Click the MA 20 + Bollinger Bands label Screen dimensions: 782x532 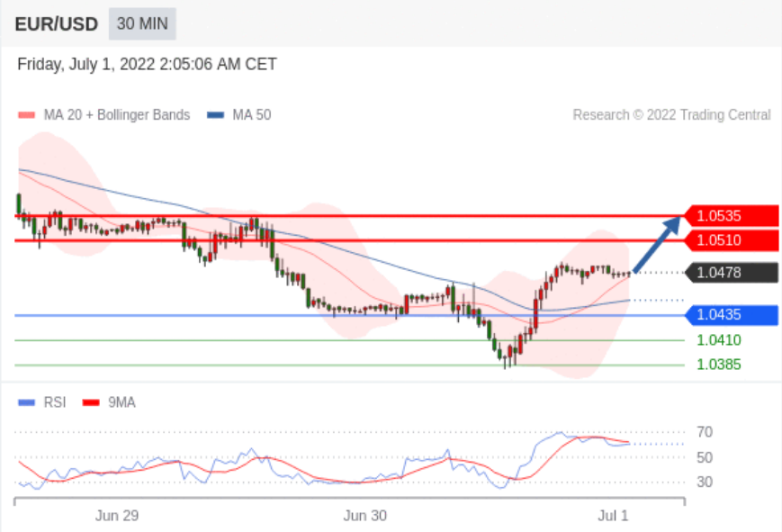pos(117,115)
